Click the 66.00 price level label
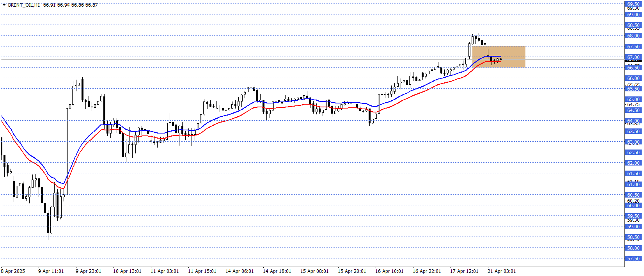 pos(633,78)
